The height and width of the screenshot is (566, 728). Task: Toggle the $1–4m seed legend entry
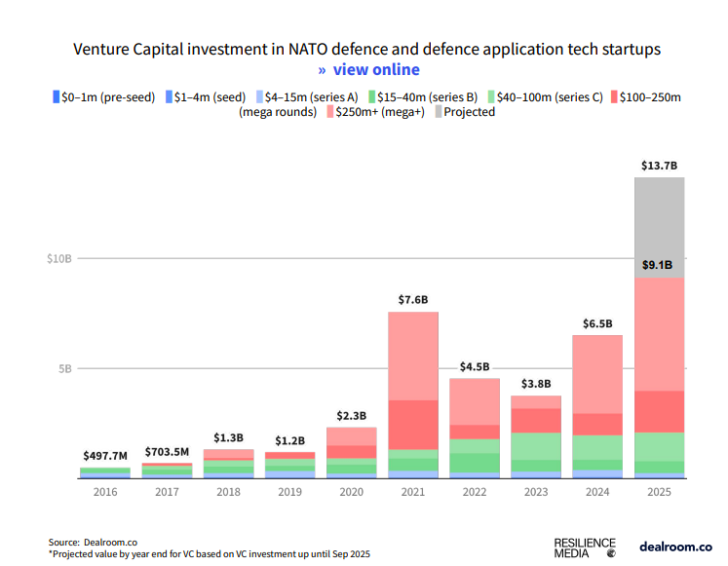point(209,96)
